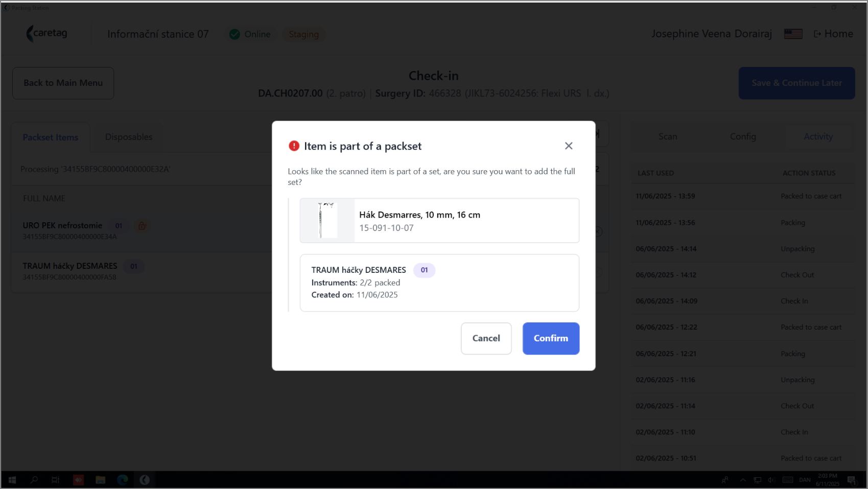Change language via the US flag icon
This screenshot has width=868, height=489.
pos(793,34)
